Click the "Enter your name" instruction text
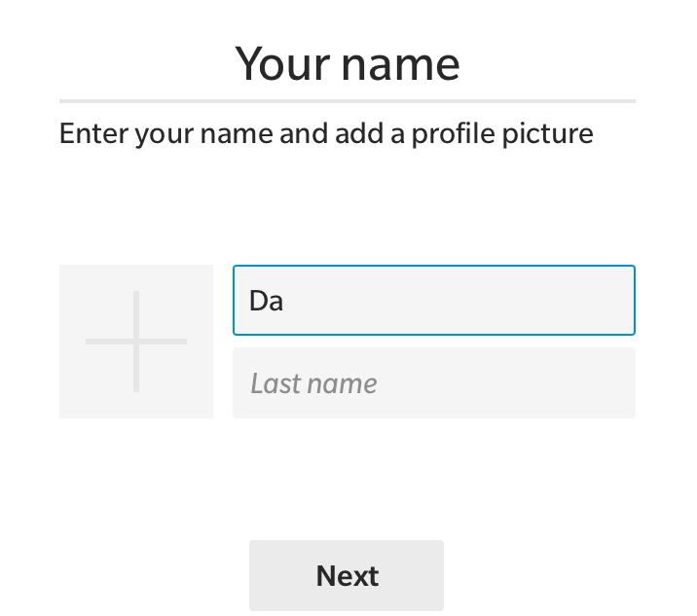 pos(326,133)
